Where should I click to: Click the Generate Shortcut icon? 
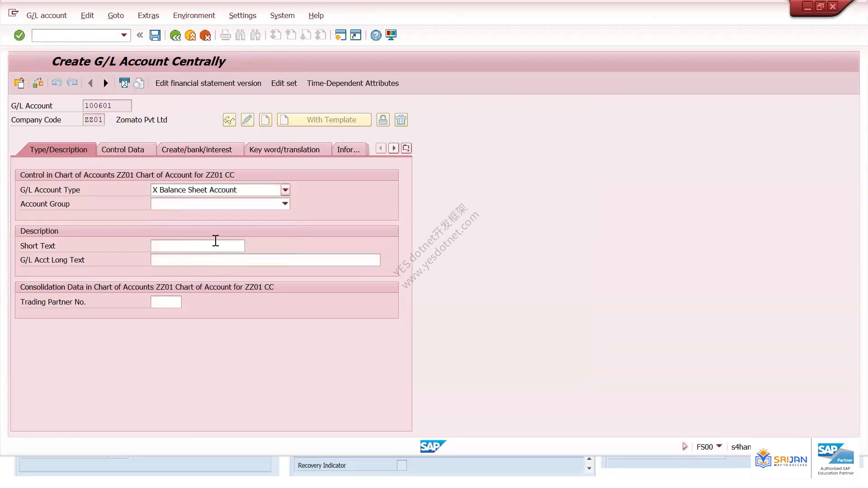click(x=356, y=35)
